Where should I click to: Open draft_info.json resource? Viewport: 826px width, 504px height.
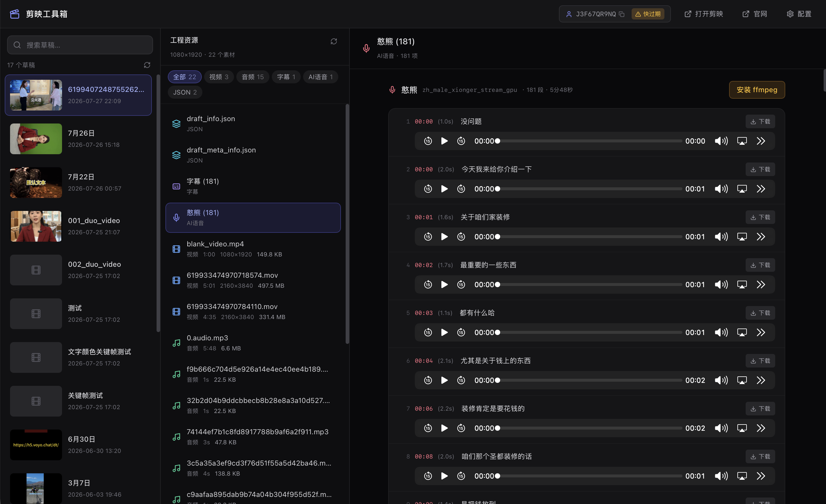pyautogui.click(x=253, y=124)
